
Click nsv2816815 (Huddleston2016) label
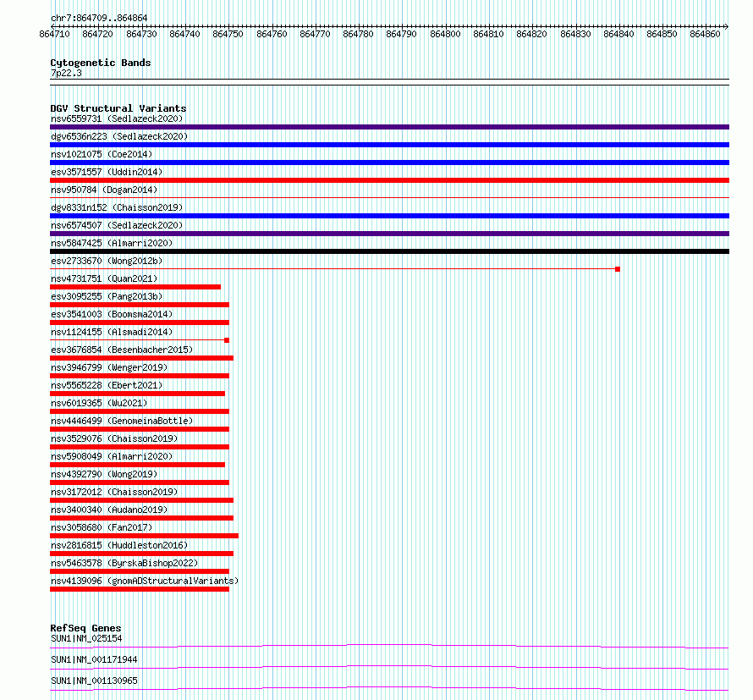point(119,545)
